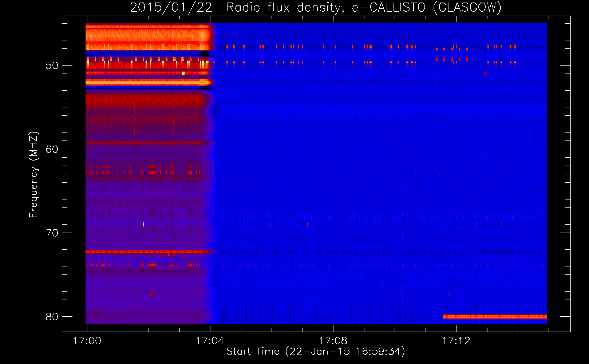Click the red horizontal line at 72 MHz before 17:04
The image size is (589, 364).
[x=149, y=251]
